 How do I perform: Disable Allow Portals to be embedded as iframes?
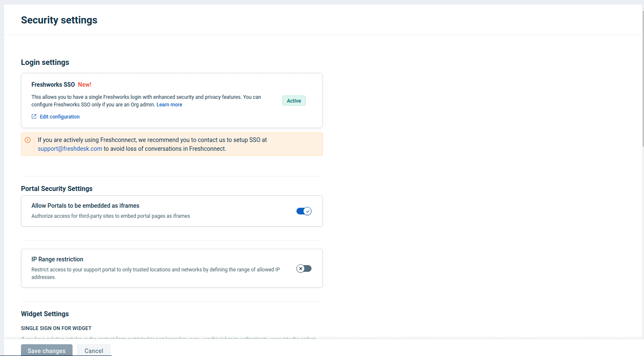pos(304,211)
